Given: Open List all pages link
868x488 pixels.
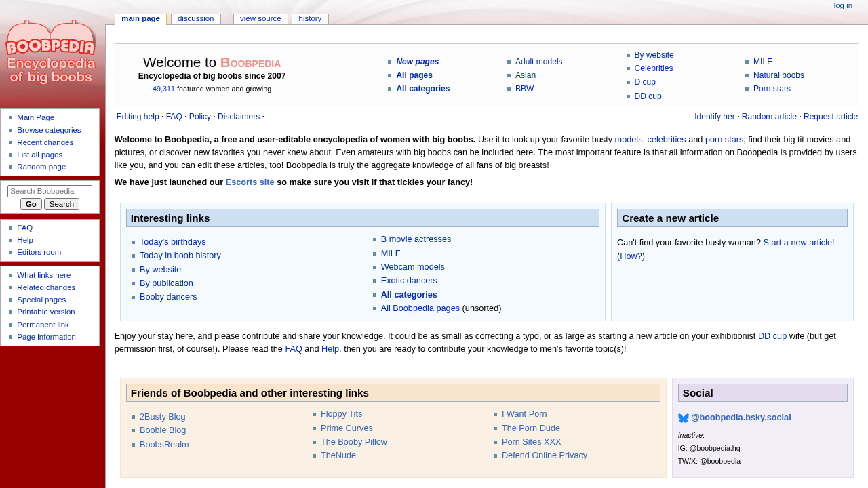Looking at the screenshot, I should pyautogui.click(x=39, y=155).
